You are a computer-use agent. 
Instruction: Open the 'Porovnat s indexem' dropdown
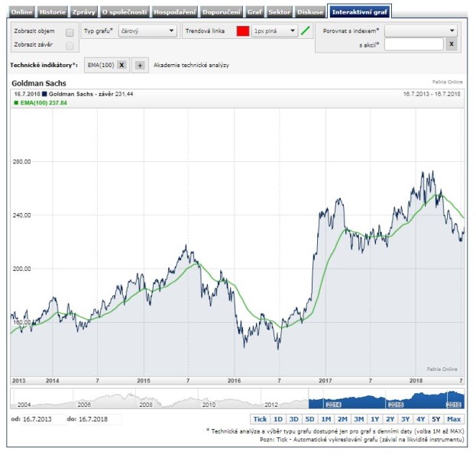tap(420, 31)
